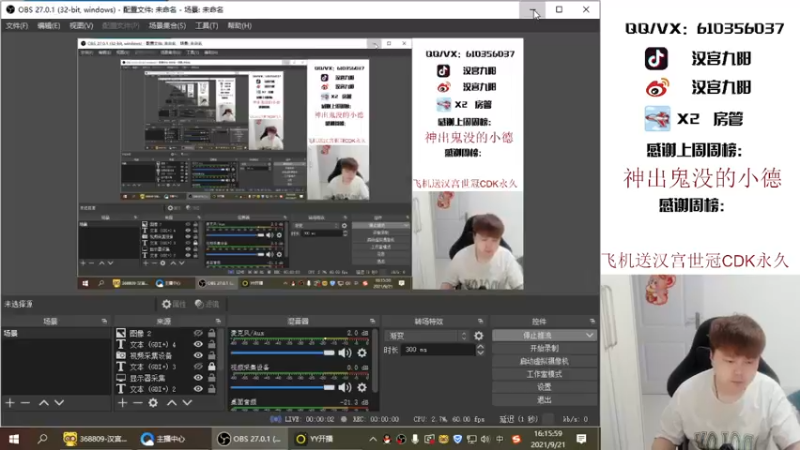This screenshot has width=800, height=450.
Task: Open the 编辑(E) menu
Action: click(x=48, y=26)
